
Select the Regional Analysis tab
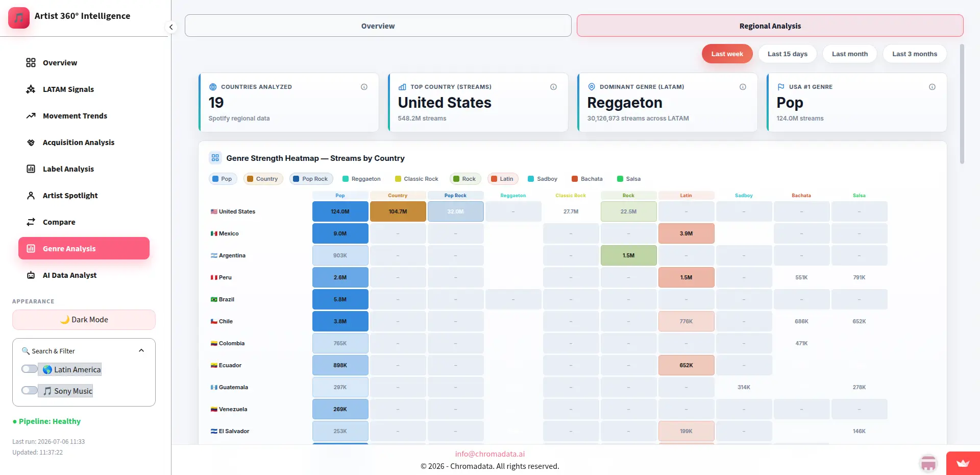pos(770,26)
